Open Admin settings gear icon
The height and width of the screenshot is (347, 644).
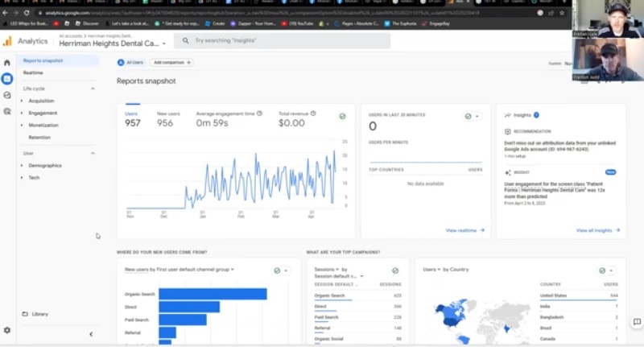pos(7,330)
